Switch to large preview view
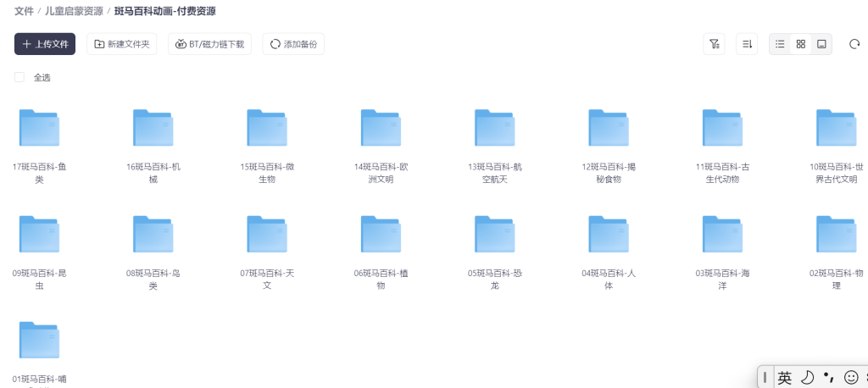The height and width of the screenshot is (388, 868). tap(821, 44)
